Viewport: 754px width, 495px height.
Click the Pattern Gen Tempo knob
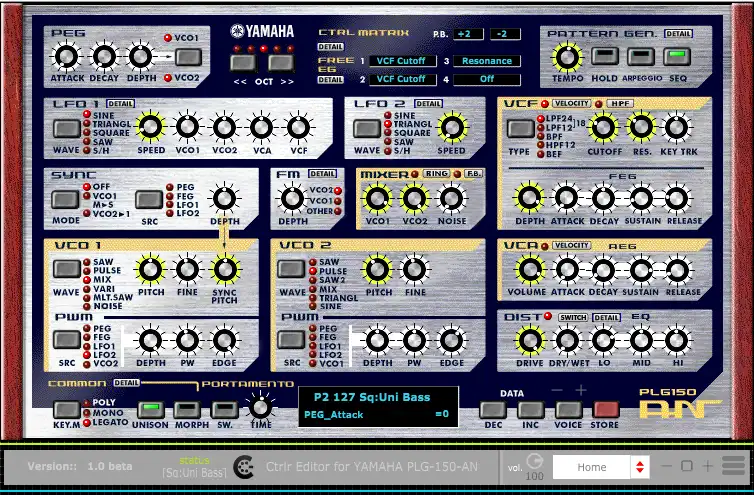567,57
